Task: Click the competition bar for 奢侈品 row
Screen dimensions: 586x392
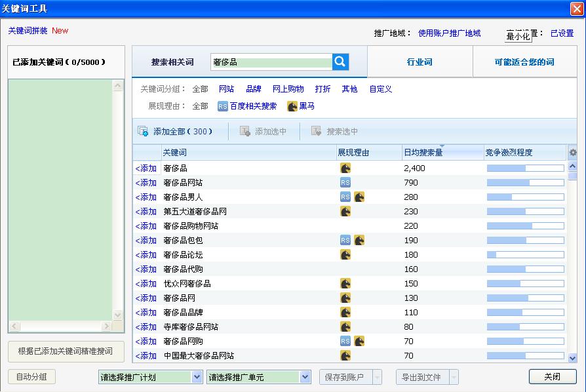Action: click(525, 168)
